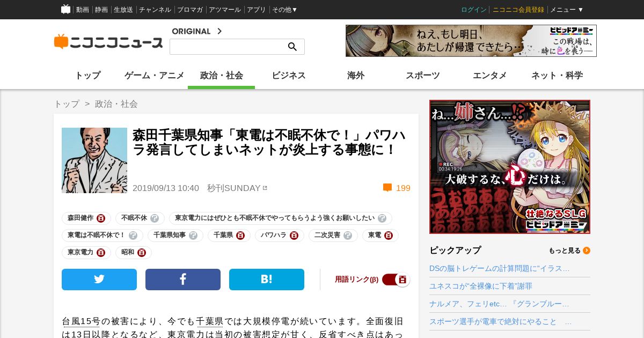
Task: Click the 政治・社会 breadcrumb link
Action: coord(116,104)
